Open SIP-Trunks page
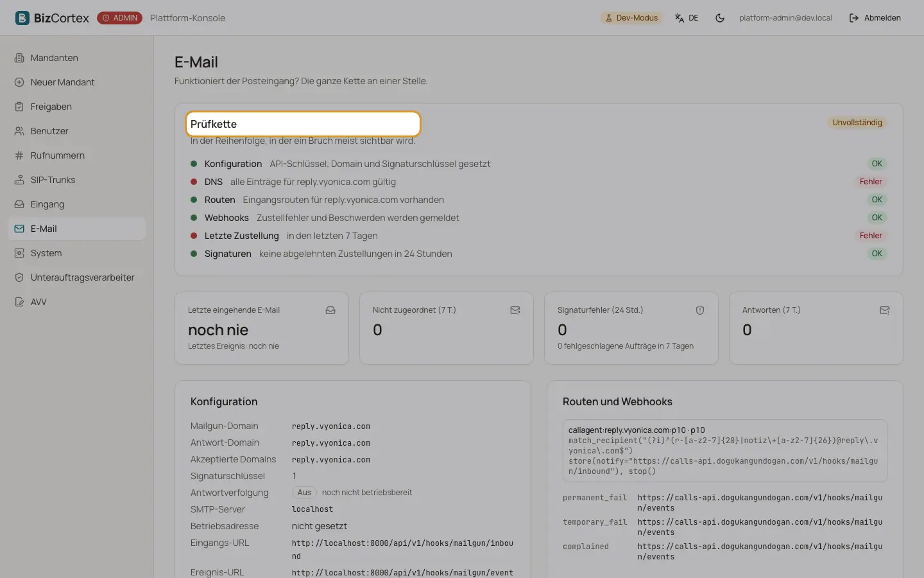The width and height of the screenshot is (924, 578). (77, 180)
